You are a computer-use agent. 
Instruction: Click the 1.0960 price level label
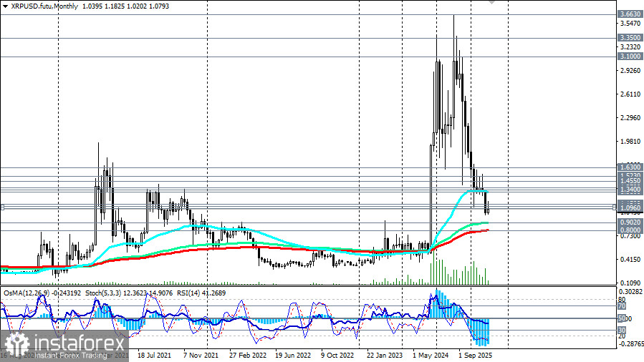click(x=630, y=208)
